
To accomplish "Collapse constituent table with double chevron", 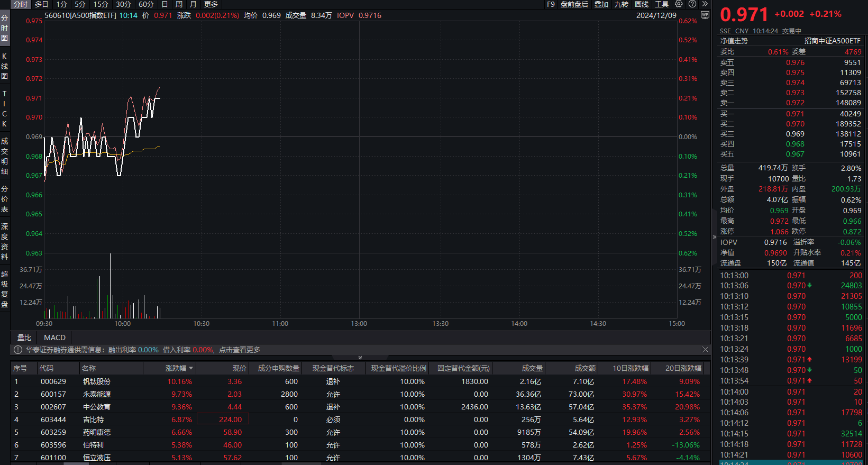I will click(360, 358).
